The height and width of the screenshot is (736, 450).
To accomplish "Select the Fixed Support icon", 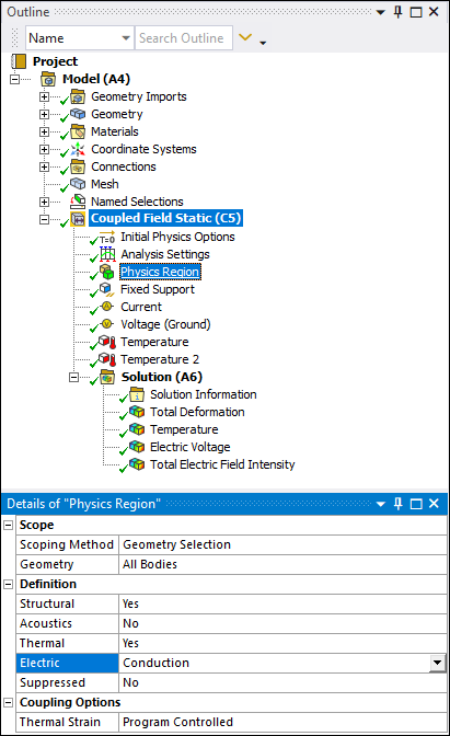I will pyautogui.click(x=107, y=289).
